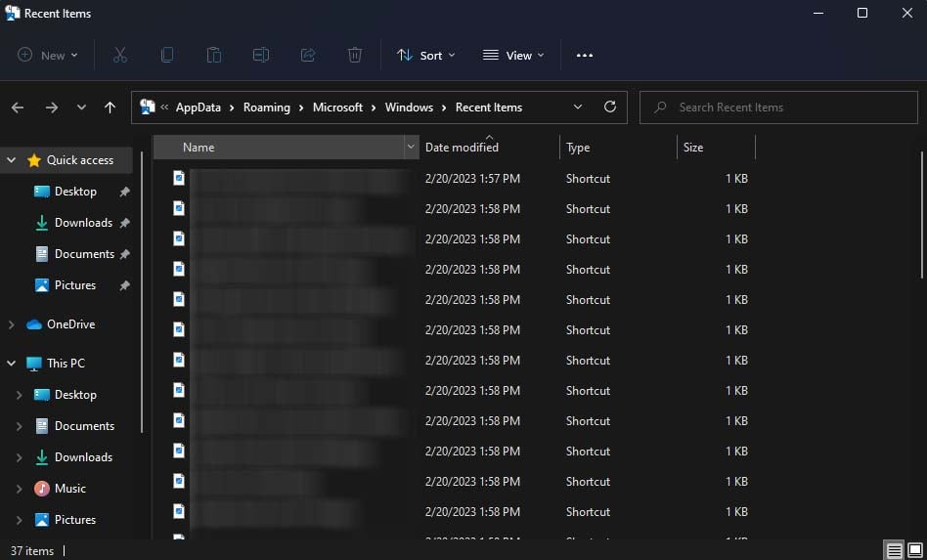Go up one folder level

(x=110, y=108)
